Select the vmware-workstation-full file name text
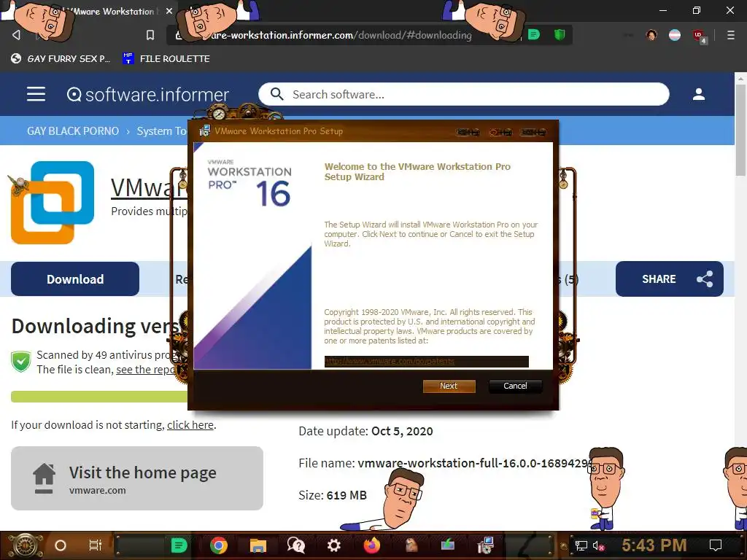 474,463
